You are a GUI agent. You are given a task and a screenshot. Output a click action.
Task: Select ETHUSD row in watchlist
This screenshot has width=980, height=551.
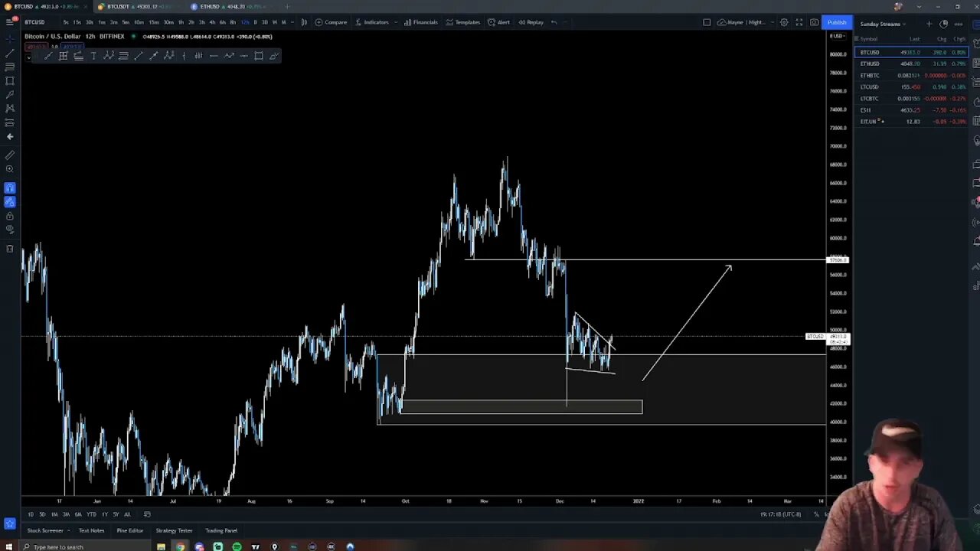(911, 64)
